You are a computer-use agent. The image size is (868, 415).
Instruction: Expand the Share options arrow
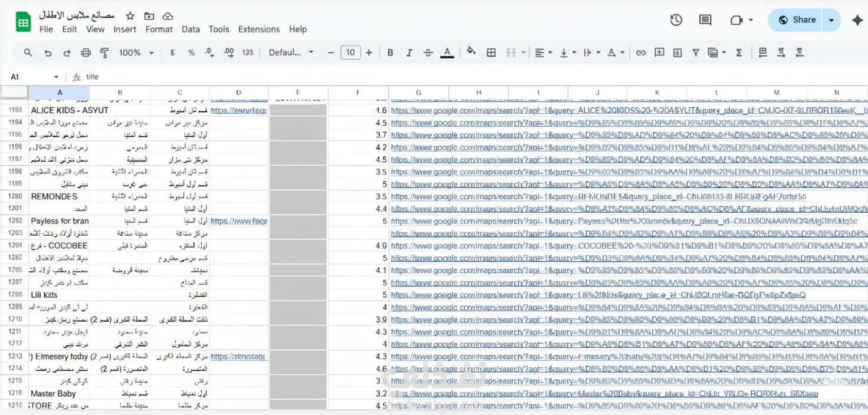tap(831, 20)
